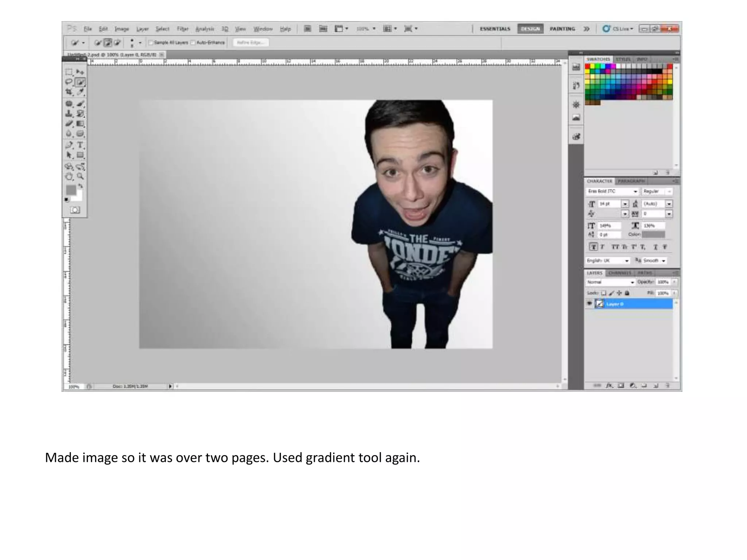
Task: Select the Pen tool
Action: 69,145
